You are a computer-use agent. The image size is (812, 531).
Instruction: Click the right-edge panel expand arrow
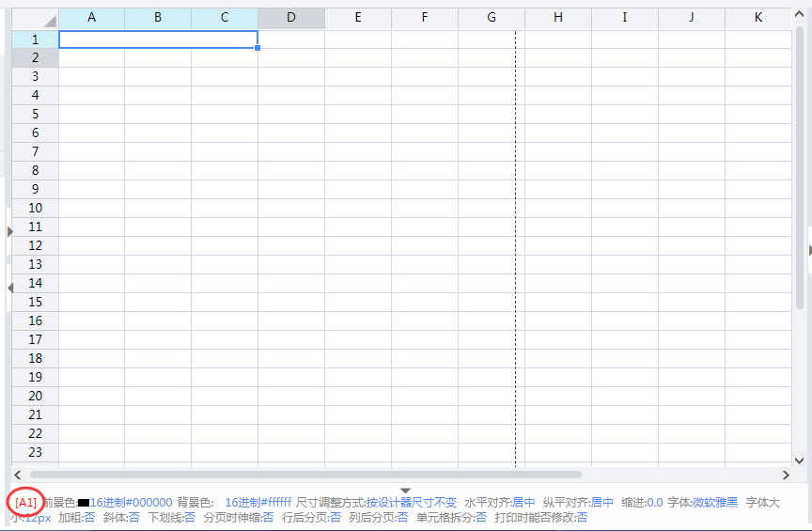pos(809,248)
